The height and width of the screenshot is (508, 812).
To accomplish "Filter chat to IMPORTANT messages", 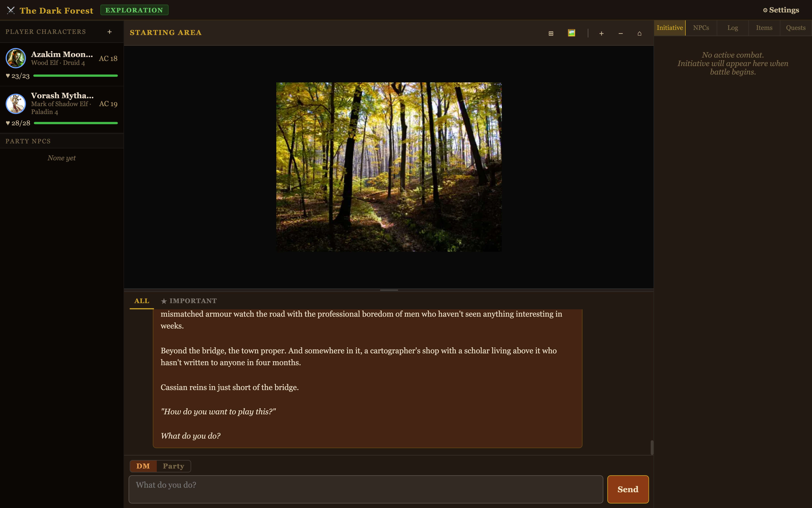I will pos(189,301).
